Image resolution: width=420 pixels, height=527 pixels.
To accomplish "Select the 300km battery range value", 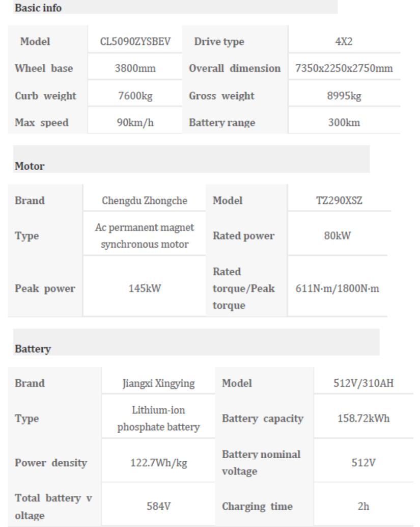I will coord(344,123).
